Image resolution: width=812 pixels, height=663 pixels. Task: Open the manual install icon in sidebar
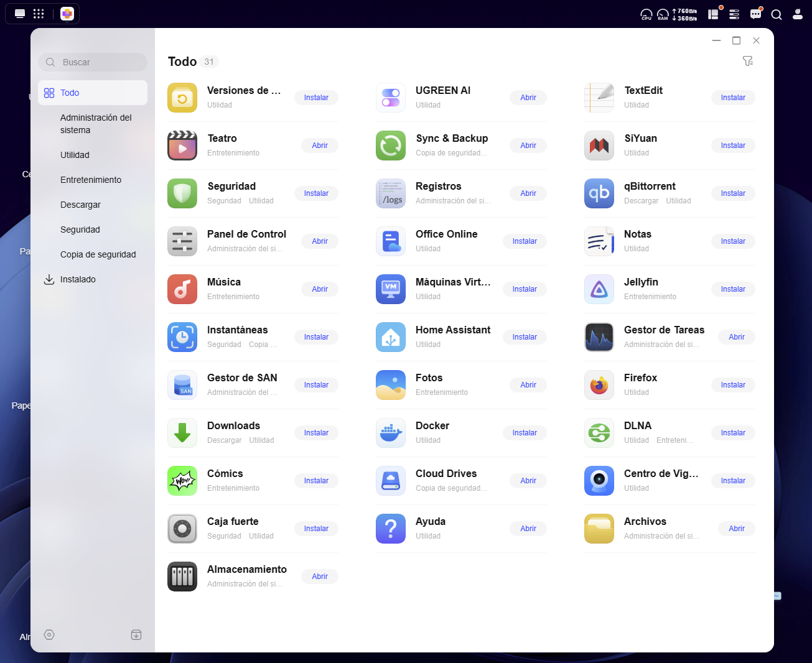tap(136, 634)
